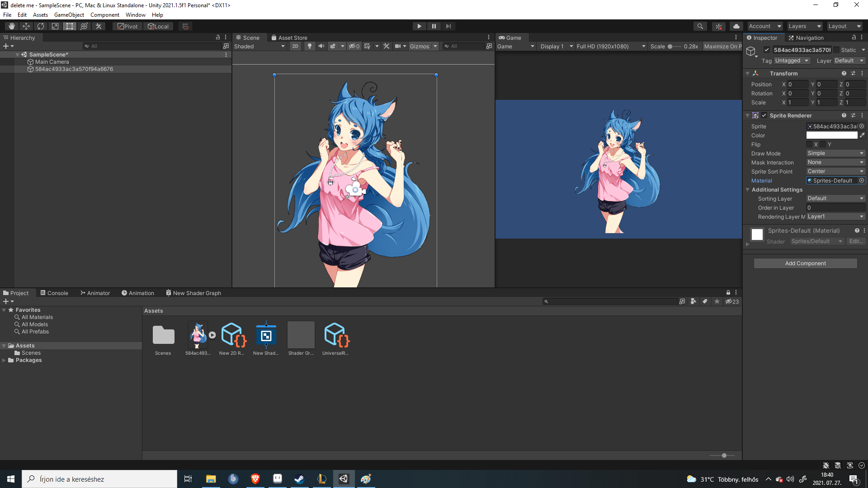Open the Cloud services icon
Image resolution: width=868 pixels, height=488 pixels.
(736, 26)
